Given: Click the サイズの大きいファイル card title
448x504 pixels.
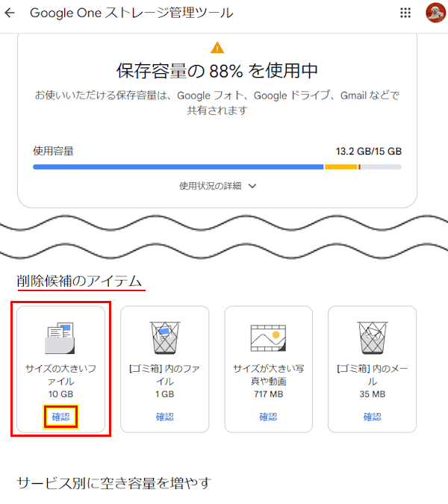Looking at the screenshot, I should 60,375.
